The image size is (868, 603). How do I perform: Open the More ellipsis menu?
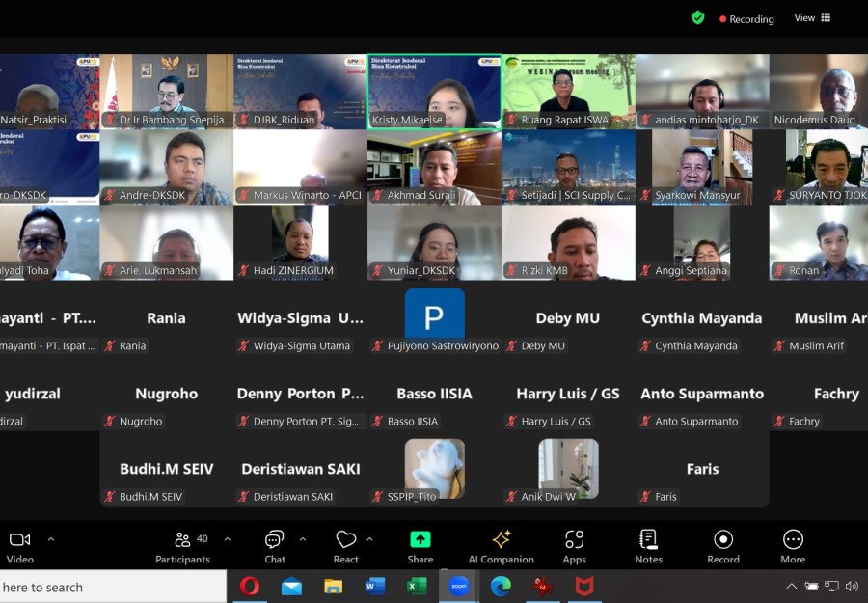click(x=793, y=539)
